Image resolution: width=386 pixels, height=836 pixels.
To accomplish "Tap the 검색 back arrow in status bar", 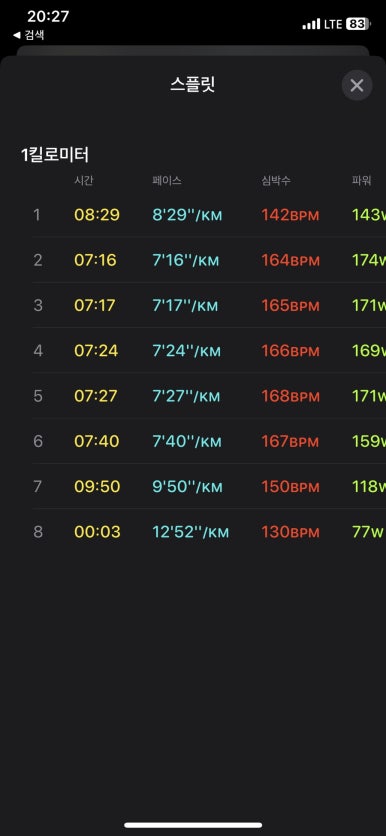I will point(29,36).
